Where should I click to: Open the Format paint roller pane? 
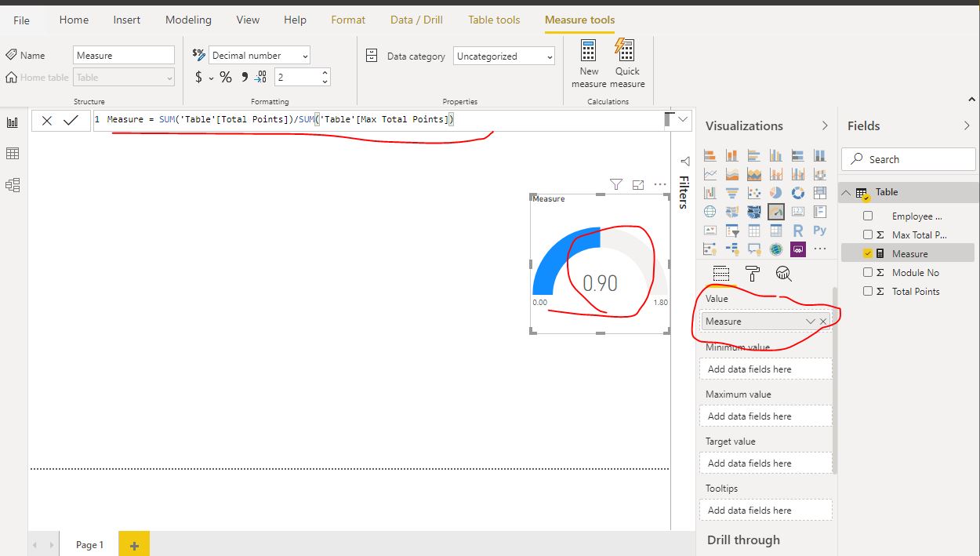(x=753, y=274)
